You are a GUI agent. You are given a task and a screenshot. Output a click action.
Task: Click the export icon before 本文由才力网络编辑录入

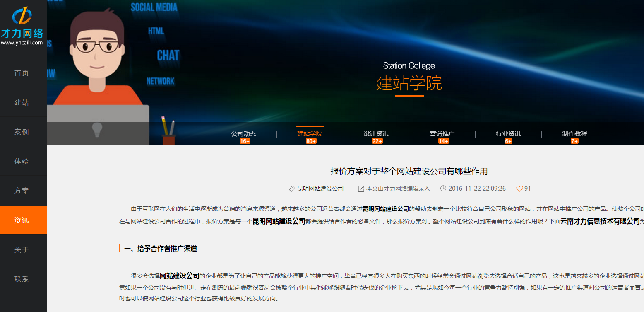tap(360, 188)
